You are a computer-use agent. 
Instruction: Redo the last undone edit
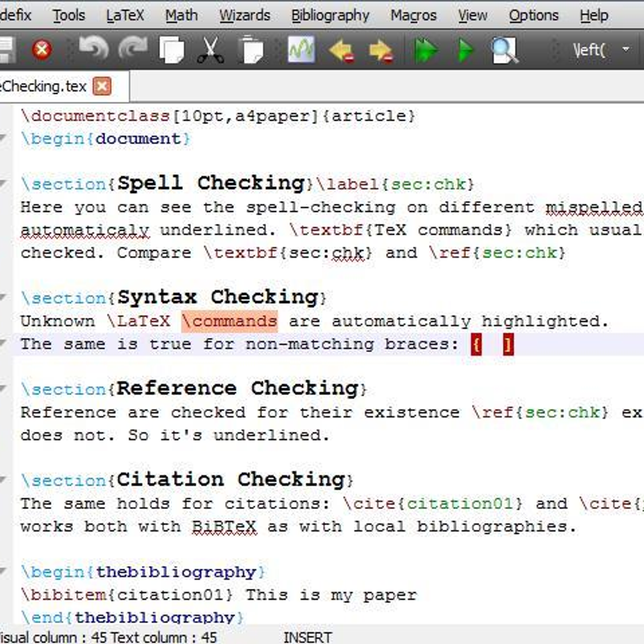point(133,49)
